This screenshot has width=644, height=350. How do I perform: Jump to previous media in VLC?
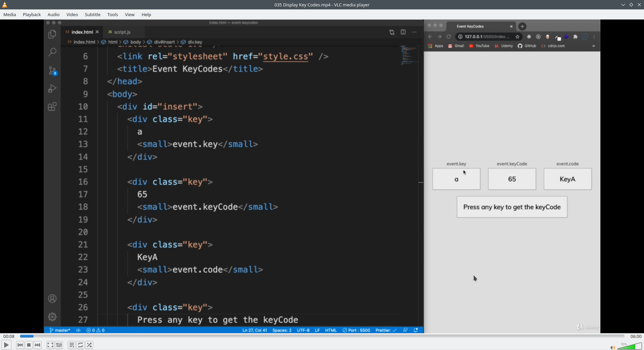coord(20,345)
